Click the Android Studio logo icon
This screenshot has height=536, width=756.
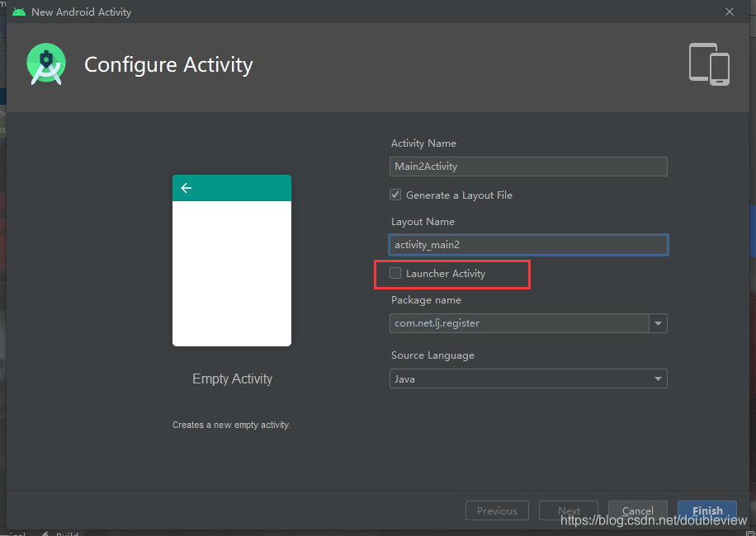[46, 64]
